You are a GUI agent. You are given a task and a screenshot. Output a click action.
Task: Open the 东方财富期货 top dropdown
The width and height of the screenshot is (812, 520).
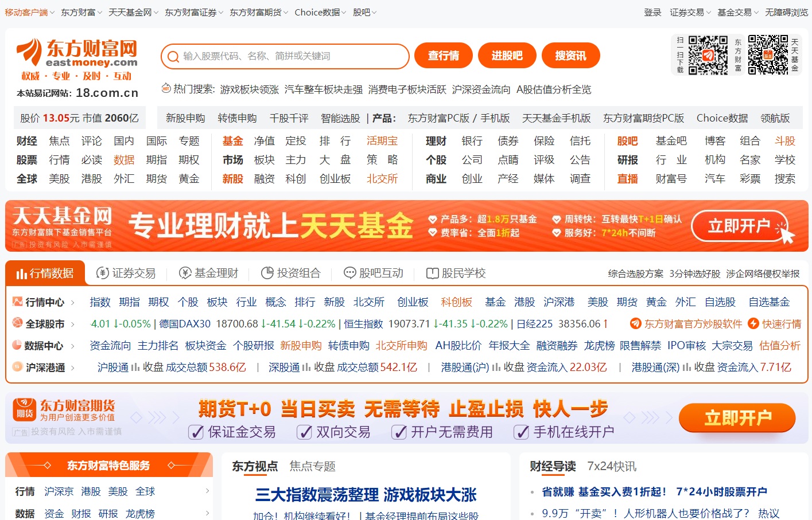pyautogui.click(x=259, y=12)
